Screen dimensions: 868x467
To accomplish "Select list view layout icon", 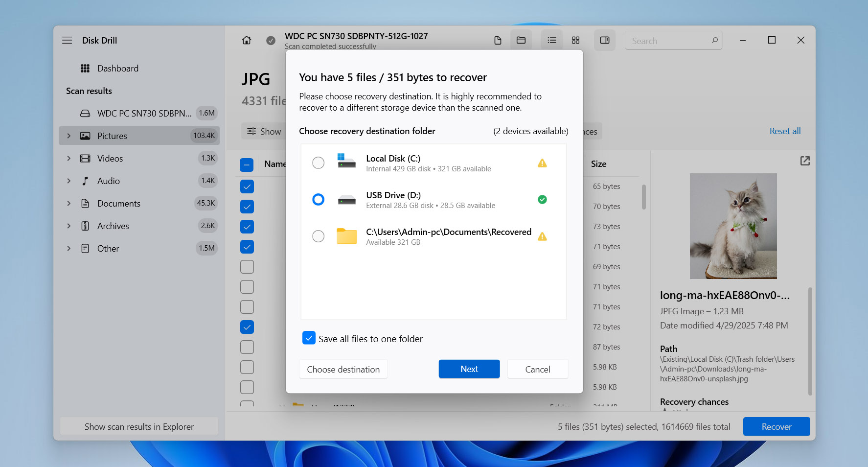I will click(x=552, y=40).
